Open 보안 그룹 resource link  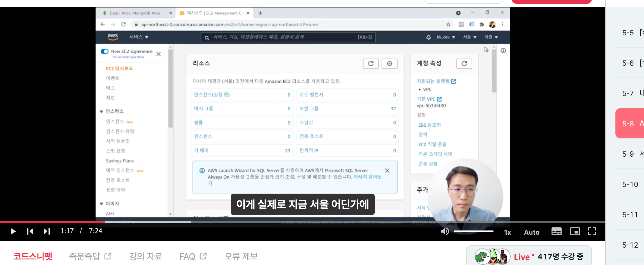[309, 108]
